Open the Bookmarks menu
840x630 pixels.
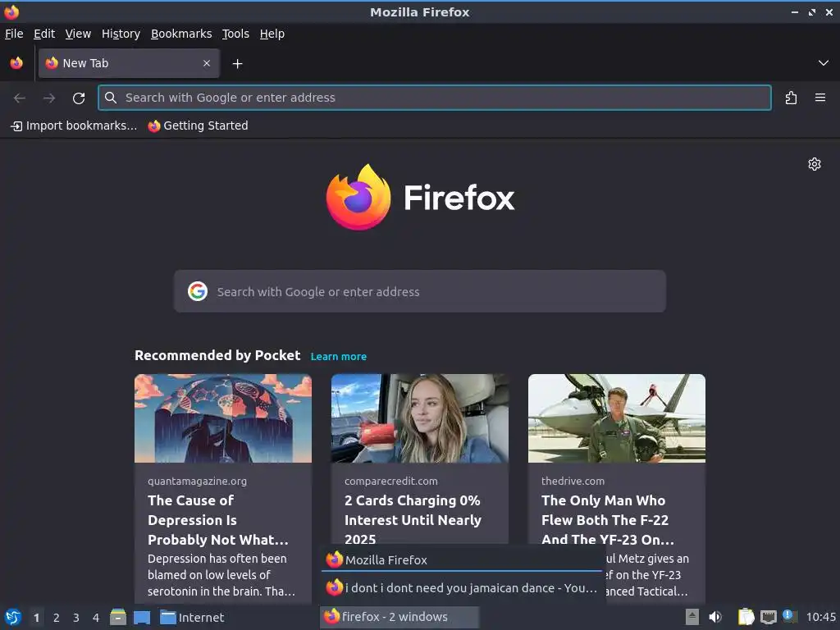click(181, 34)
